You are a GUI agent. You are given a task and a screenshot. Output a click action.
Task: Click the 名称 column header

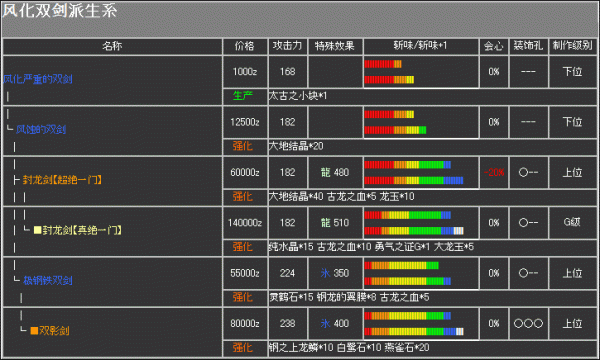pos(112,46)
